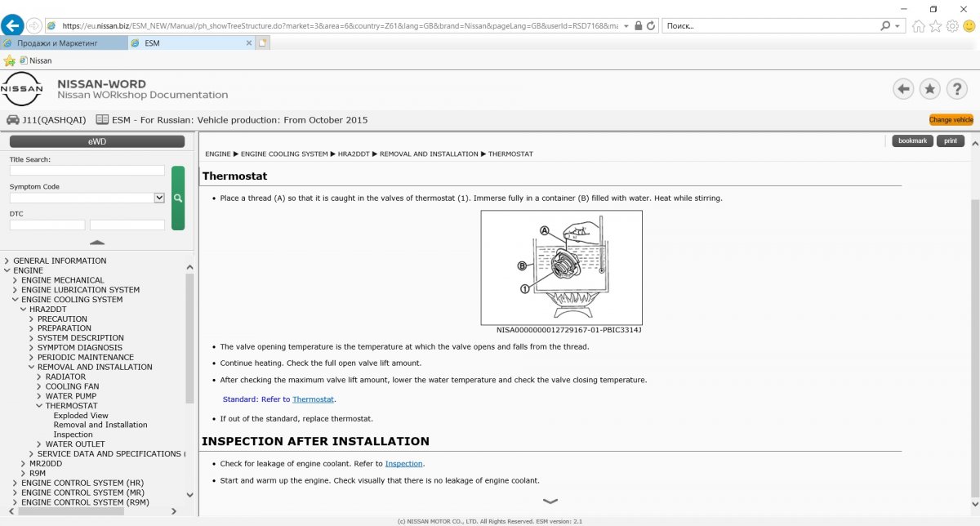Viewport: 980px width, 526px height.
Task: Open Exploded View tree item
Action: [x=81, y=416]
